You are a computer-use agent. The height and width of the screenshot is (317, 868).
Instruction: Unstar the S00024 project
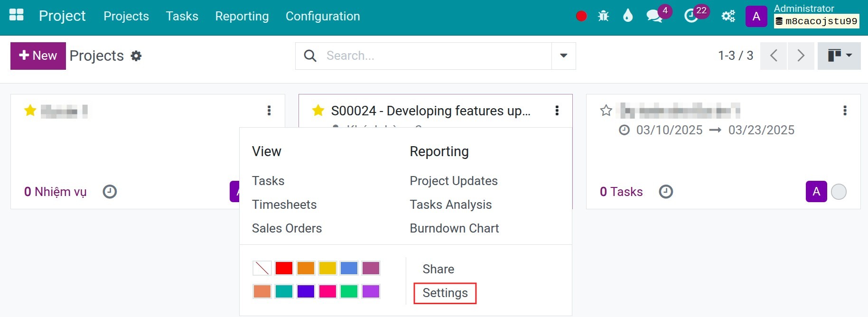pyautogui.click(x=318, y=111)
